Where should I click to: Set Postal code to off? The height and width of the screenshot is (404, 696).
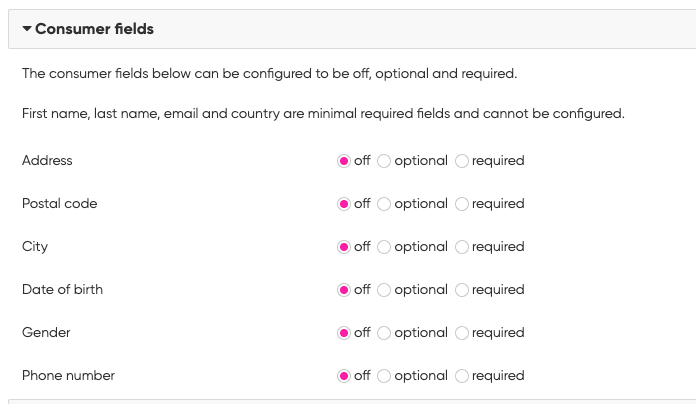(344, 204)
